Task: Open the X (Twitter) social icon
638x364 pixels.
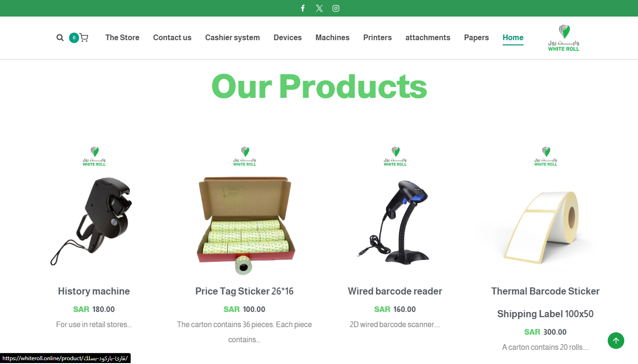Action: (x=319, y=8)
